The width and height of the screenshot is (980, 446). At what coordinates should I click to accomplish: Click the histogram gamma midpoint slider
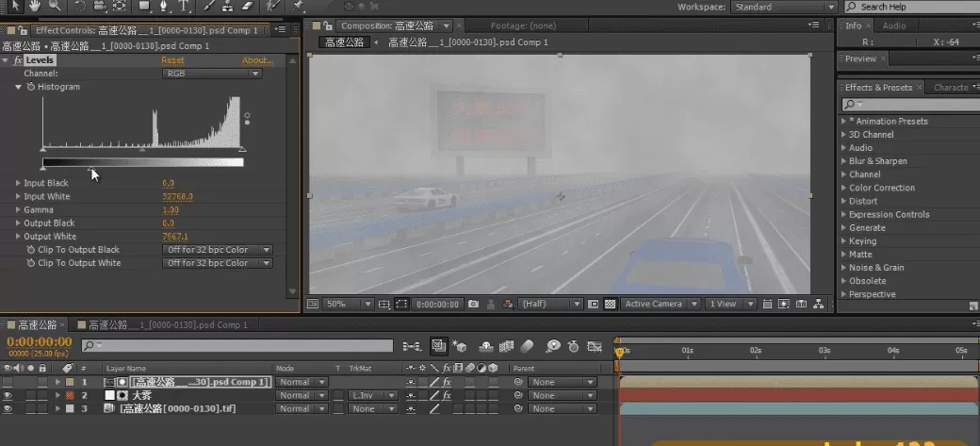coord(141,150)
